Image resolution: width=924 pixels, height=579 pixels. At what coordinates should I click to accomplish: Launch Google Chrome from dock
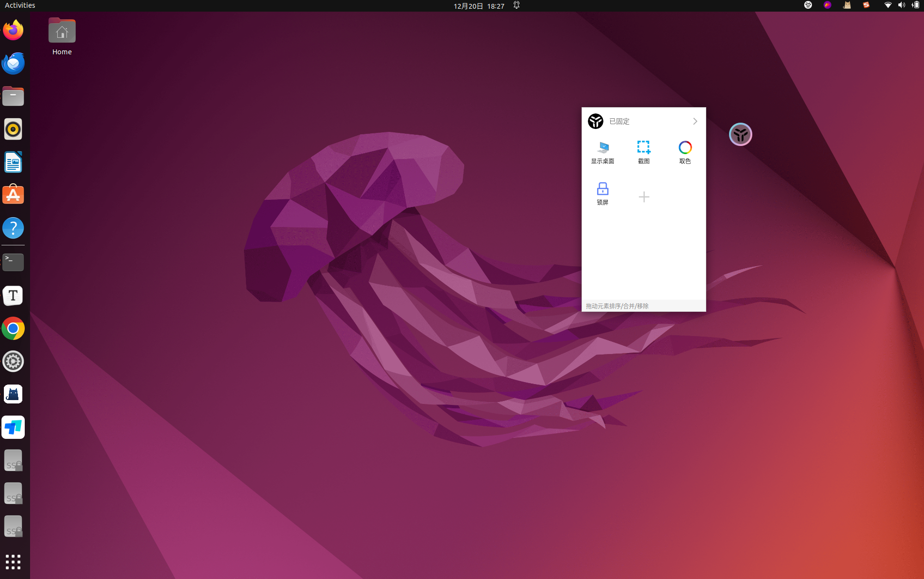(x=13, y=328)
